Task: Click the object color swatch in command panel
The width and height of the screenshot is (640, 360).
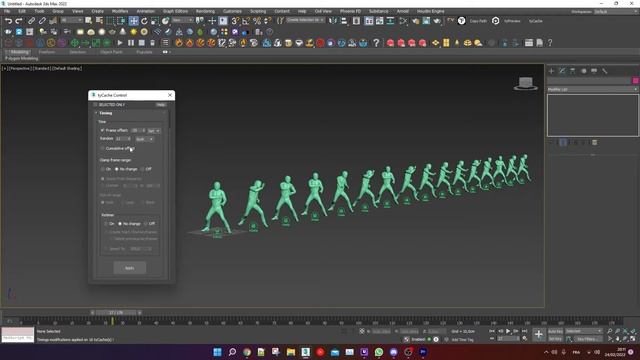Action: [x=635, y=81]
